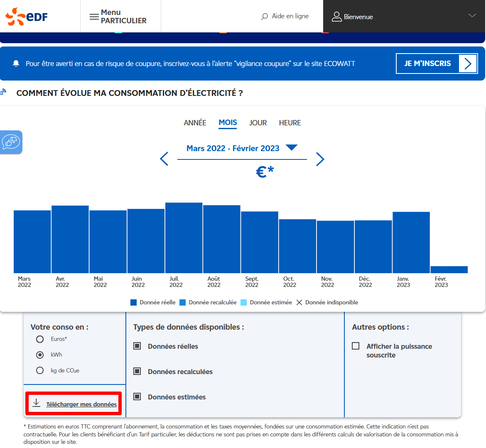Switch to the JOUR view

point(258,122)
